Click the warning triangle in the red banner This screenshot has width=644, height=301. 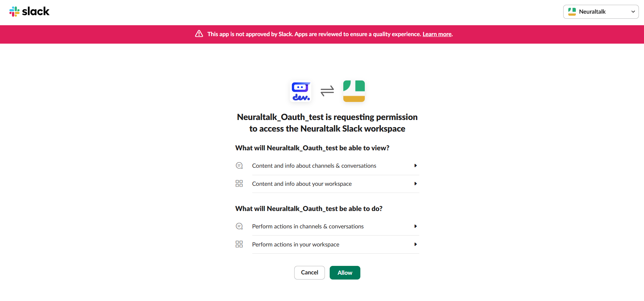pos(199,34)
